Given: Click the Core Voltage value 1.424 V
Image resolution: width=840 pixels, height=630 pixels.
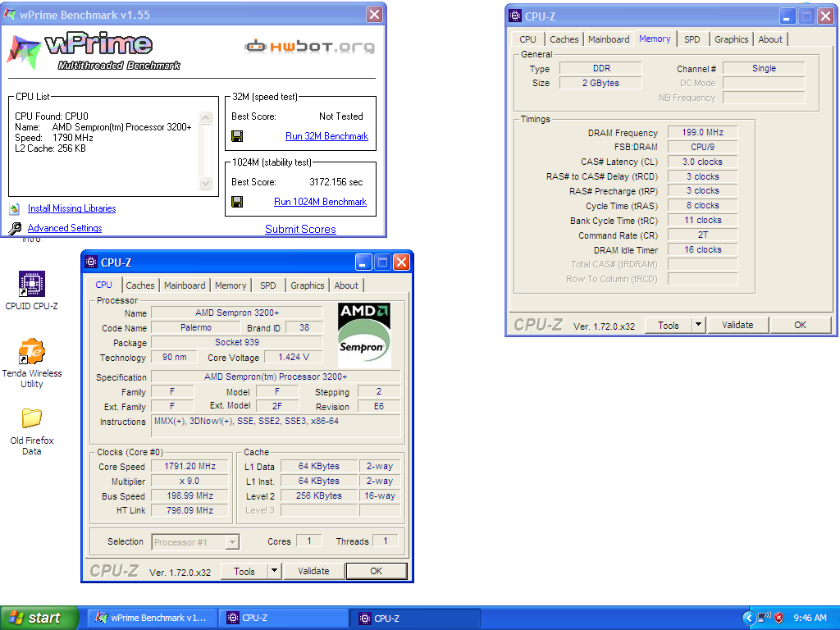Looking at the screenshot, I should tap(294, 357).
